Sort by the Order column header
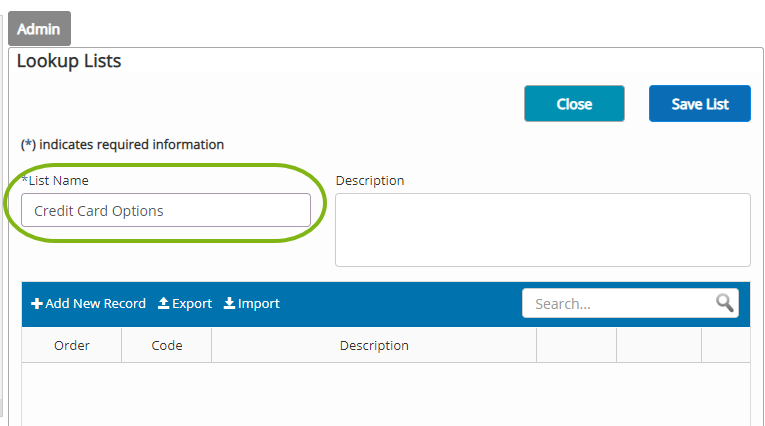 [x=72, y=345]
